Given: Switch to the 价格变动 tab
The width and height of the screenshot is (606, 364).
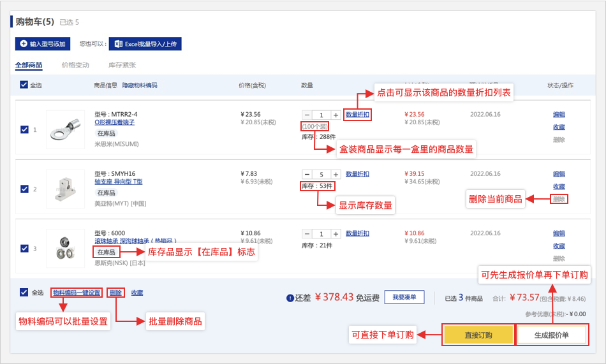Looking at the screenshot, I should point(75,65).
